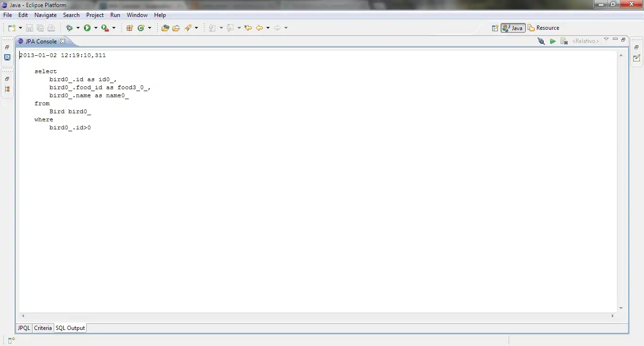Click the Forward navigation arrow icon
The width and height of the screenshot is (644, 346).
coord(277,28)
